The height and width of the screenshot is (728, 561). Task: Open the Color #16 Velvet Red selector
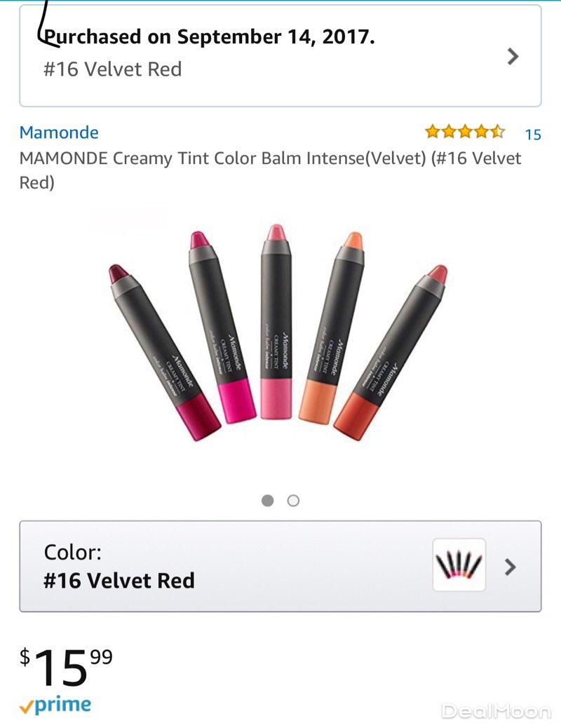pos(210,566)
